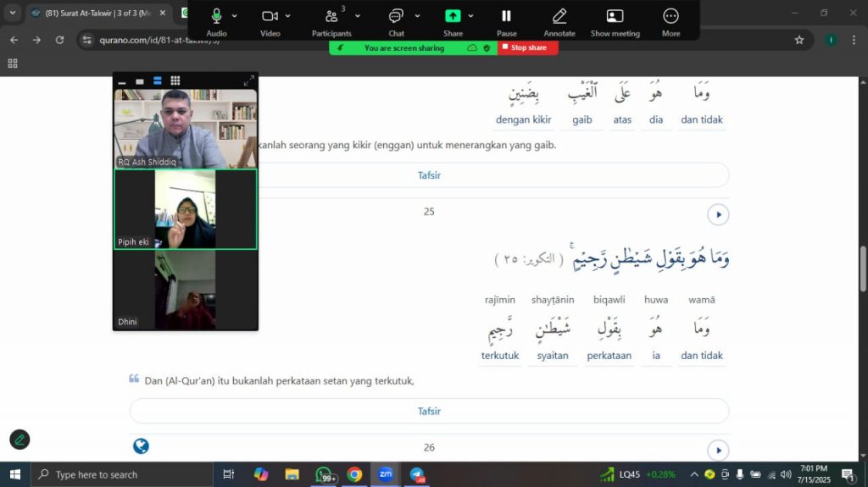The width and height of the screenshot is (868, 487).
Task: Toggle the Zoom Video camera button
Action: click(270, 16)
